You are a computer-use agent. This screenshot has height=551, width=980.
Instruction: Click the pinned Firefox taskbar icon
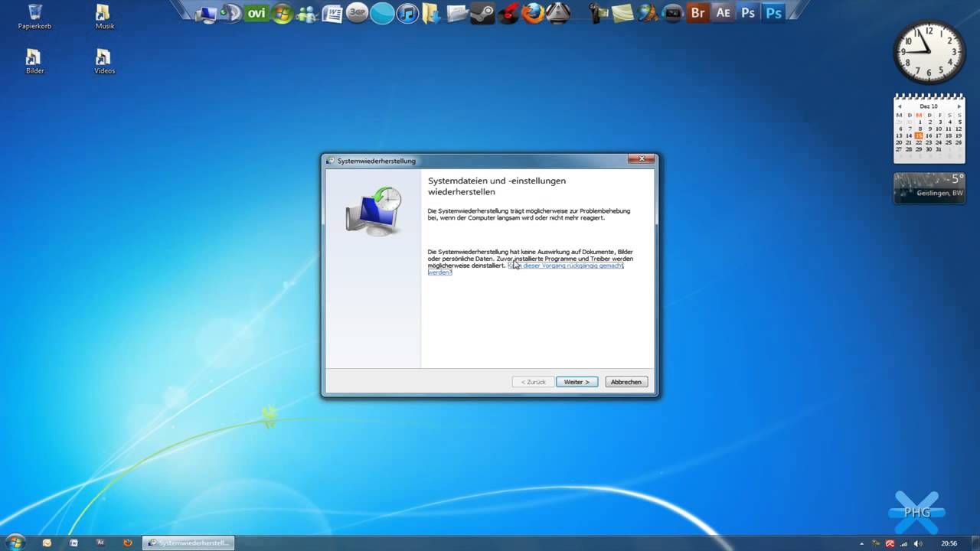128,543
